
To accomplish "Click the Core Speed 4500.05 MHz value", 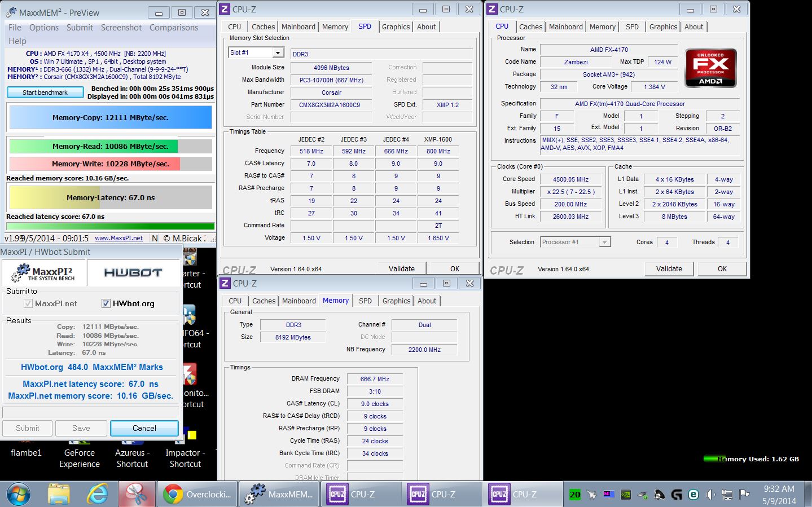I will 570,179.
